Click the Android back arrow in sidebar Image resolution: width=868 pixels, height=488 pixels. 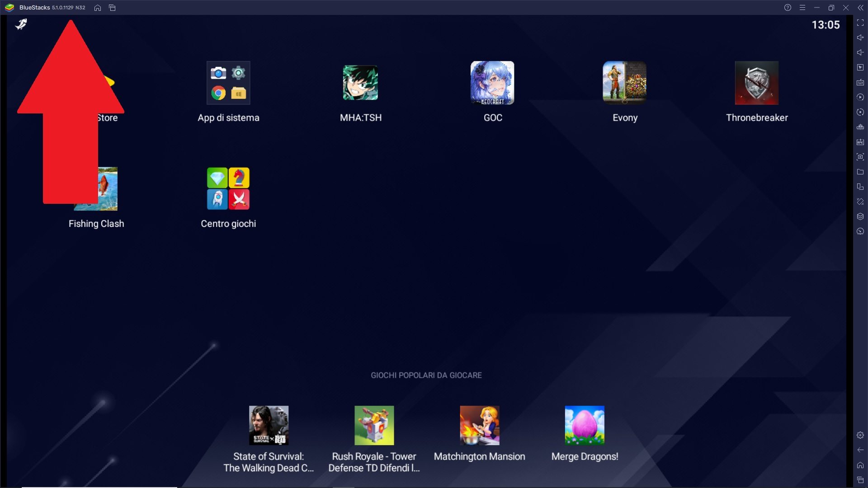tap(860, 450)
